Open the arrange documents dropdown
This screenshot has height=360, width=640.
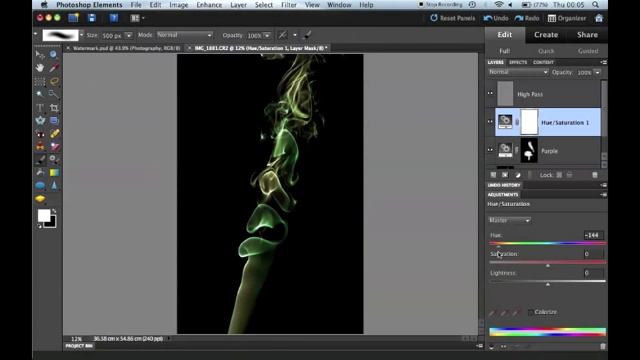137,18
